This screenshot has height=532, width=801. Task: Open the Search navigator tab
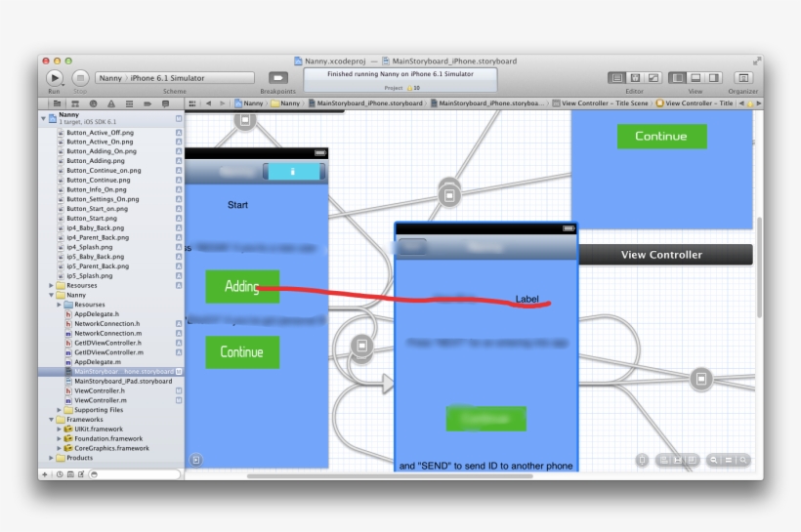coord(94,102)
